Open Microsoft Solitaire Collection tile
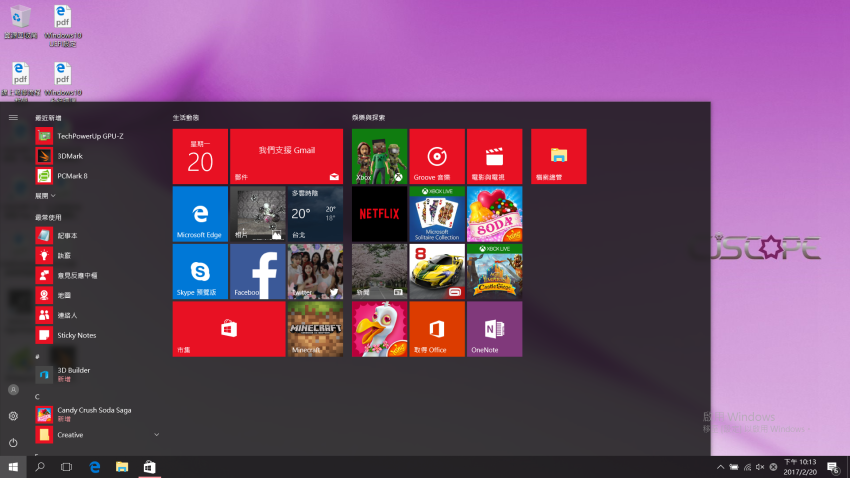The width and height of the screenshot is (850, 478). [x=437, y=214]
